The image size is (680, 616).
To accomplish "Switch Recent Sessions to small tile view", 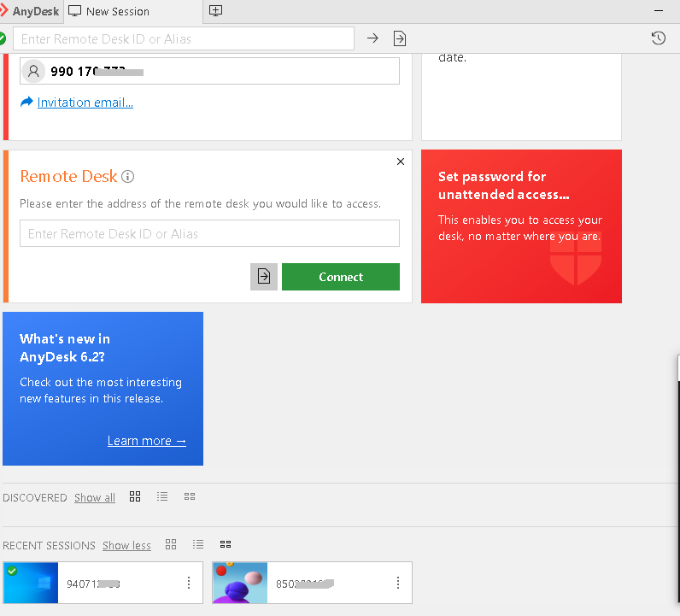I will [x=226, y=544].
